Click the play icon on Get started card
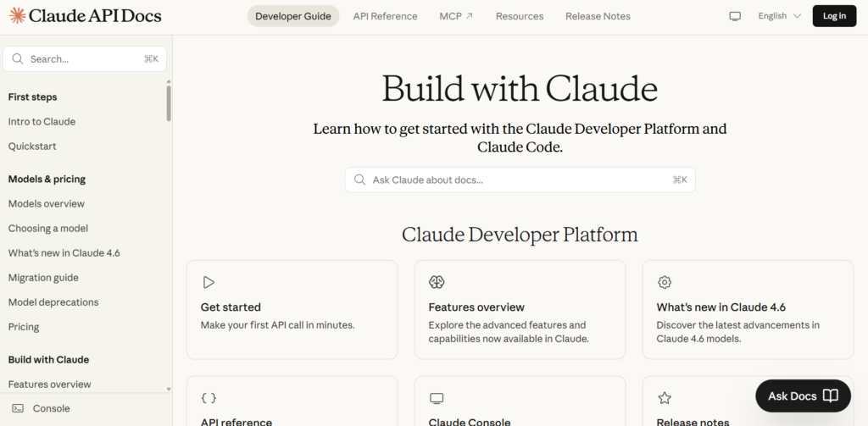 coord(209,282)
